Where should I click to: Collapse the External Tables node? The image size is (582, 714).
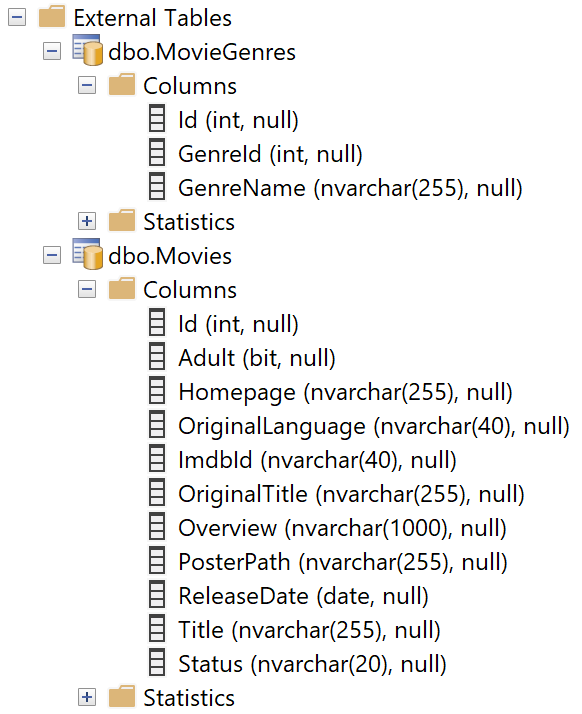[17, 18]
